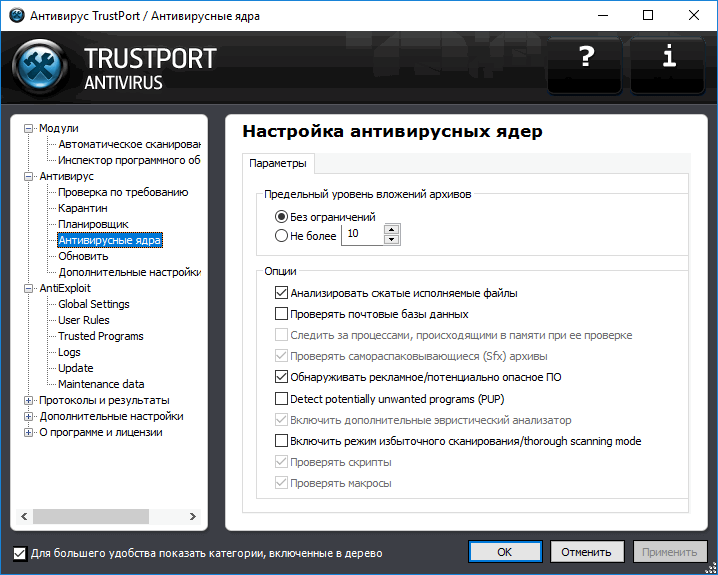The height and width of the screenshot is (575, 718).
Task: Click the 'Отменить' button
Action: [587, 552]
